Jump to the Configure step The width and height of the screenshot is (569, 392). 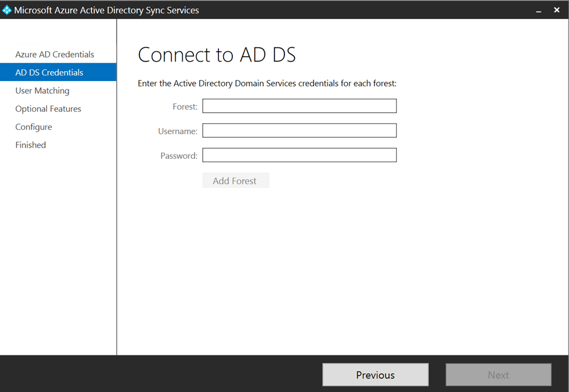(x=33, y=127)
